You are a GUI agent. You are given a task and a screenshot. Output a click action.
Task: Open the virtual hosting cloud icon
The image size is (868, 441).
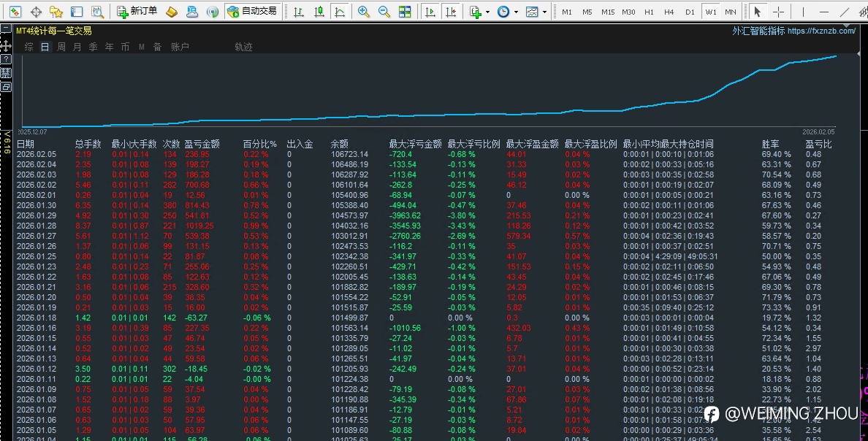coord(192,11)
